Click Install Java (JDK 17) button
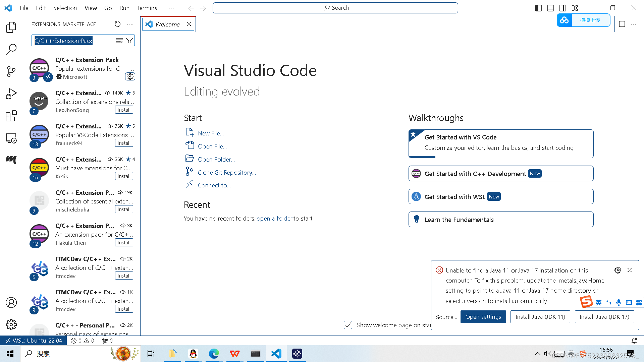The width and height of the screenshot is (644, 362). (604, 317)
